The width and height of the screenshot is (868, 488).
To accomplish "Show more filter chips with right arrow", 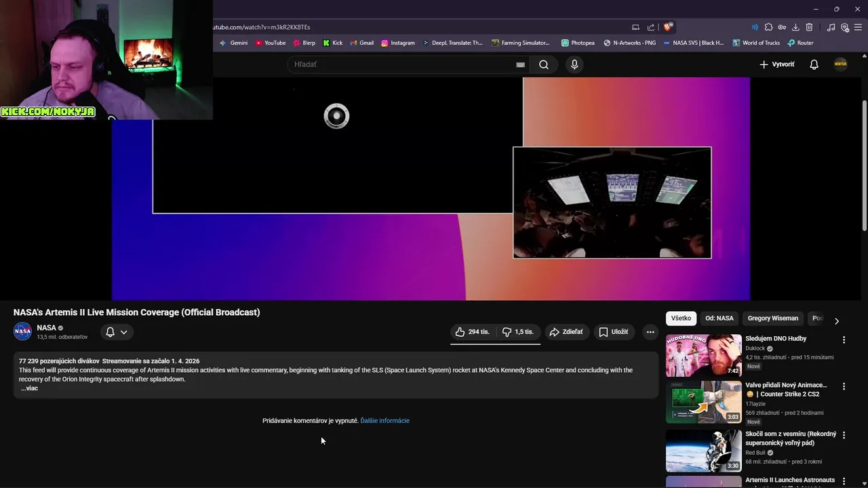I will click(836, 321).
